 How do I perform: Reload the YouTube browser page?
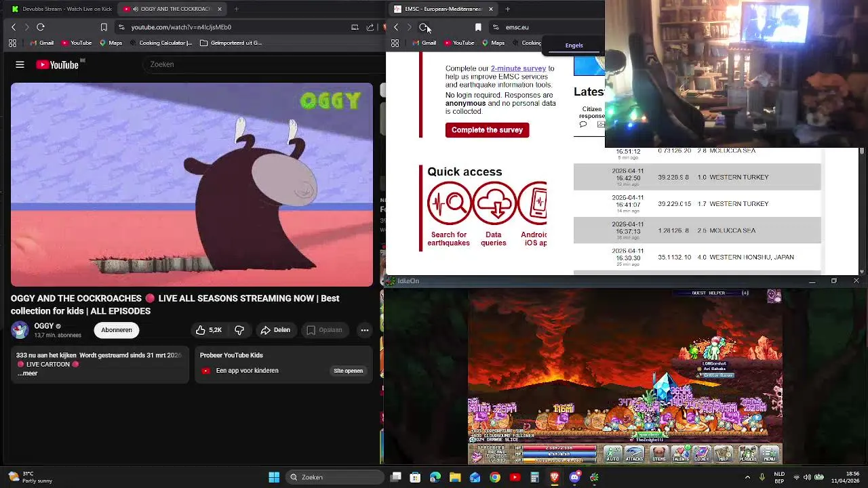[x=41, y=27]
